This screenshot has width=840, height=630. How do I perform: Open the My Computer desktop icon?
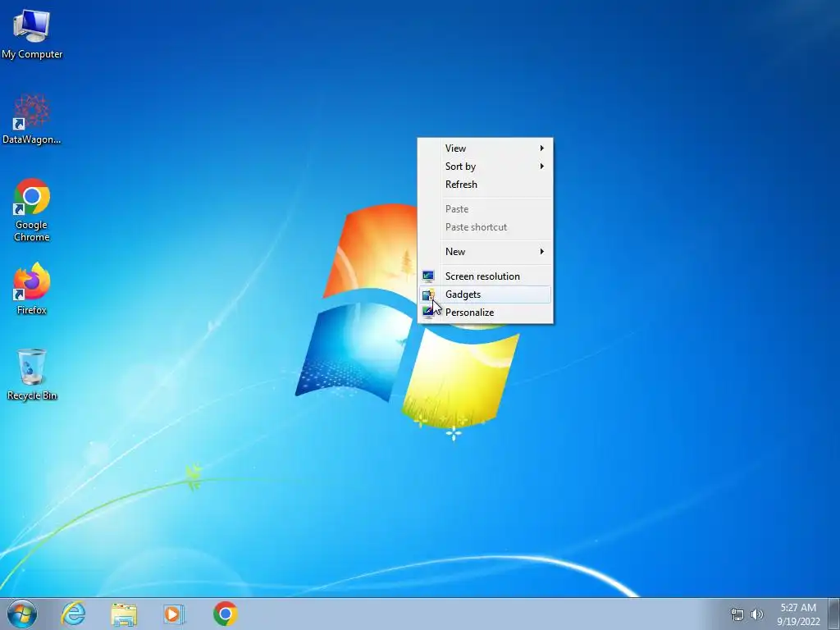(x=32, y=34)
